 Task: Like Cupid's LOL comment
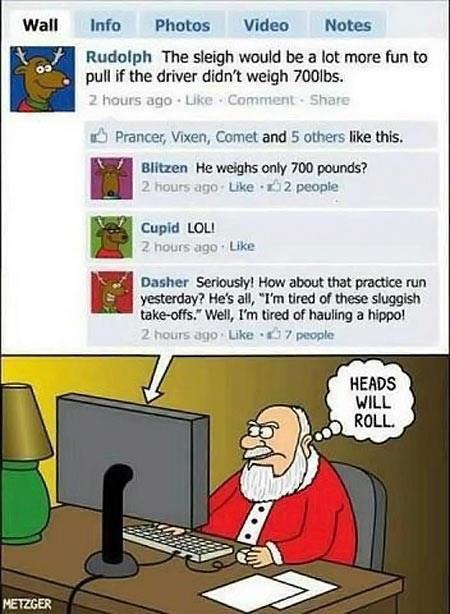(x=242, y=246)
